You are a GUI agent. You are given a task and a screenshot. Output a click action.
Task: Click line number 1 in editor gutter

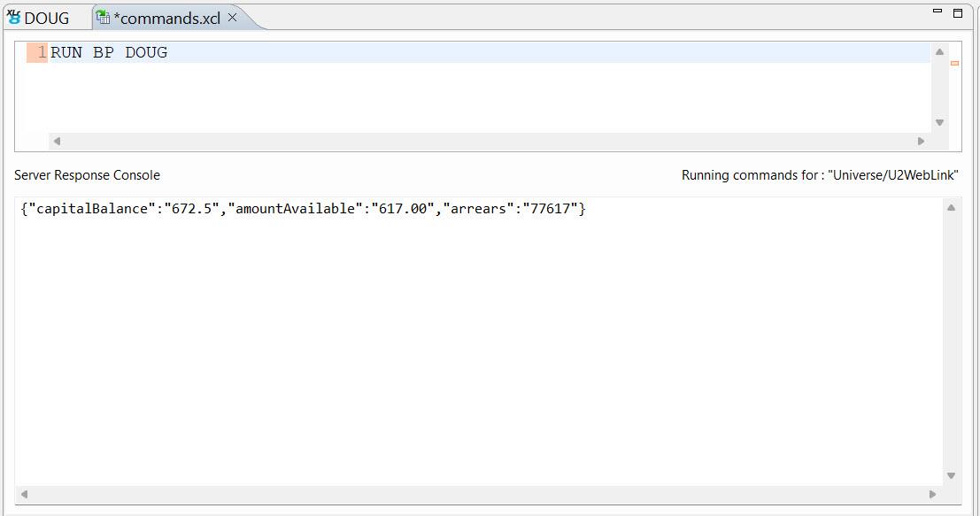click(41, 53)
